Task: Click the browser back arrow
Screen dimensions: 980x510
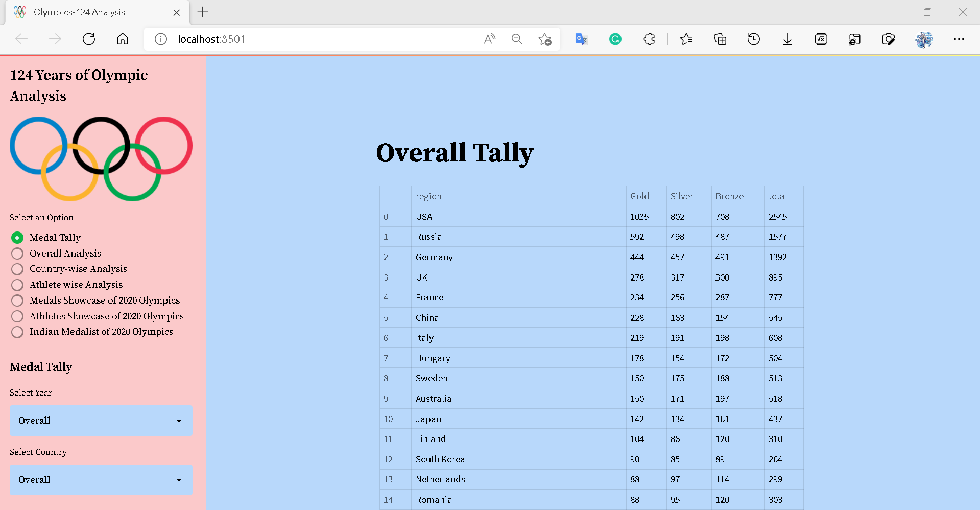Action: pyautogui.click(x=21, y=39)
